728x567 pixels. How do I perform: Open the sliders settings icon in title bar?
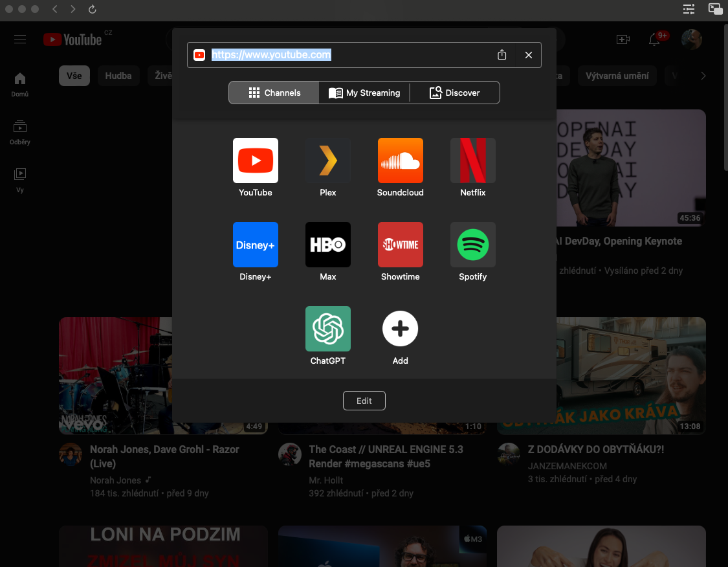(x=689, y=9)
